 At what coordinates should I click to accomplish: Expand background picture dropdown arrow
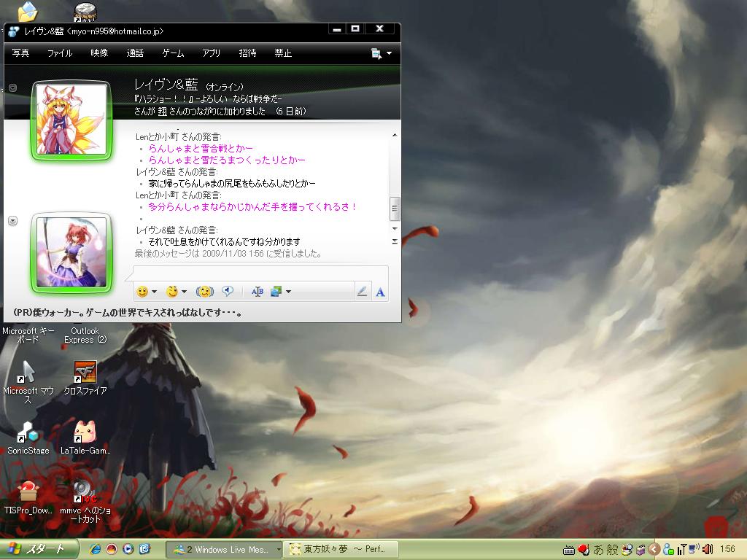pos(288,292)
